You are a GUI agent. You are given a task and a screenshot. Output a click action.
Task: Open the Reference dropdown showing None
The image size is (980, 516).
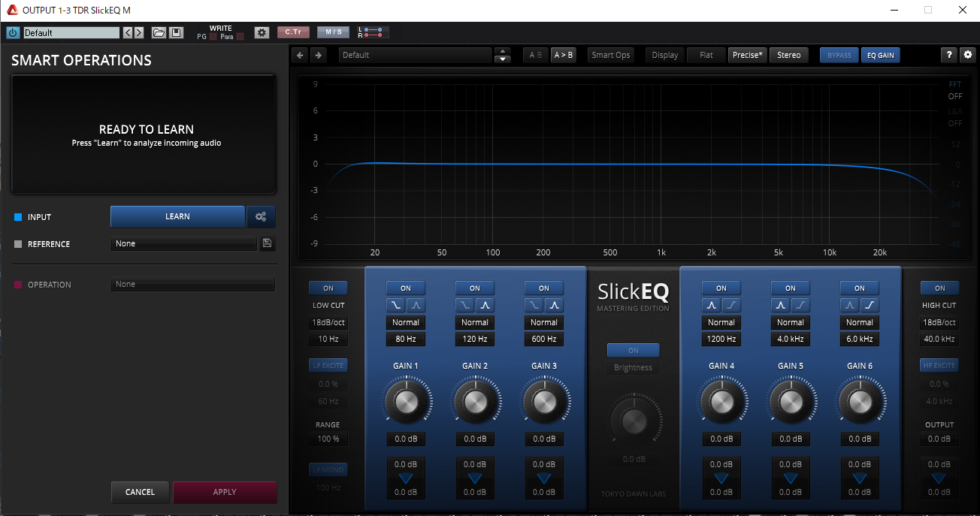coord(184,244)
